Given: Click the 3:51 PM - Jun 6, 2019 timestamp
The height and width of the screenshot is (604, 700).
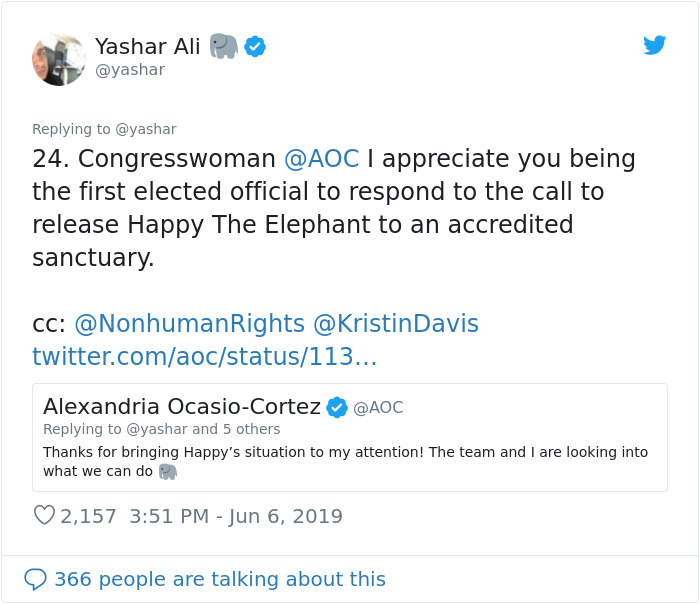Looking at the screenshot, I should click(235, 516).
